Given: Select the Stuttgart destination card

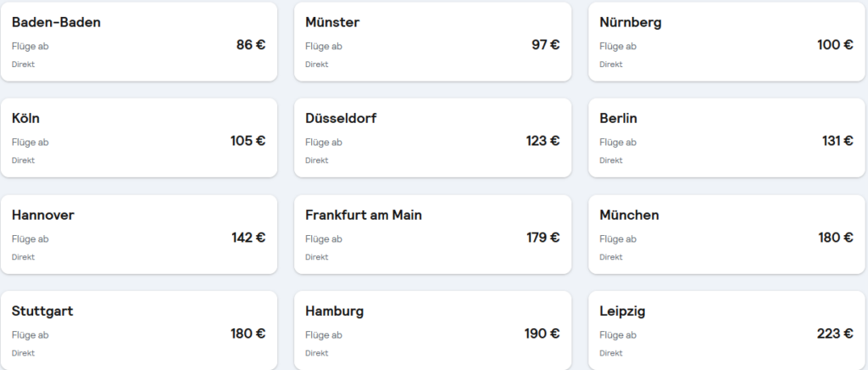Looking at the screenshot, I should point(139,331).
